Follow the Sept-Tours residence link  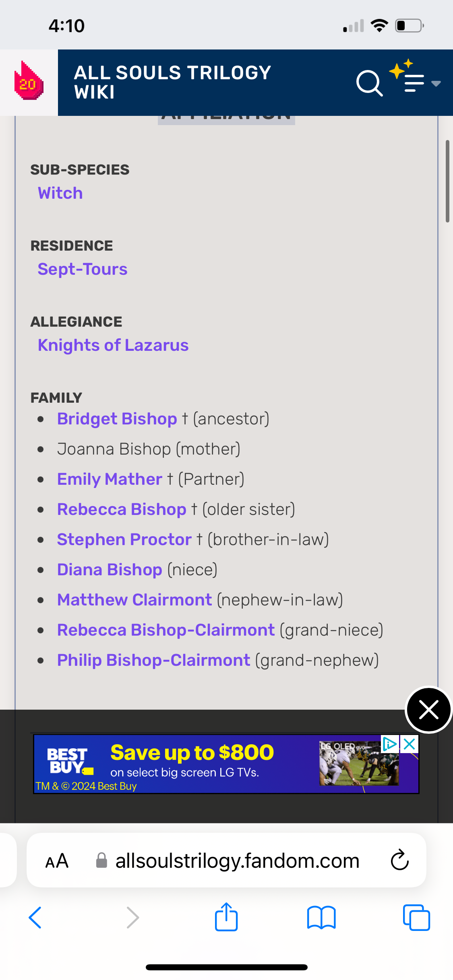tap(83, 269)
